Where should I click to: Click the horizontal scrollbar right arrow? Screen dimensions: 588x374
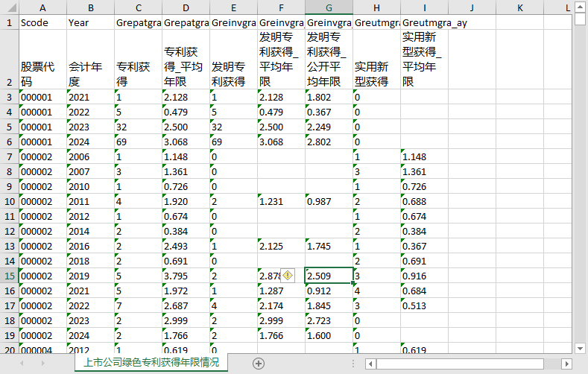coord(566,364)
